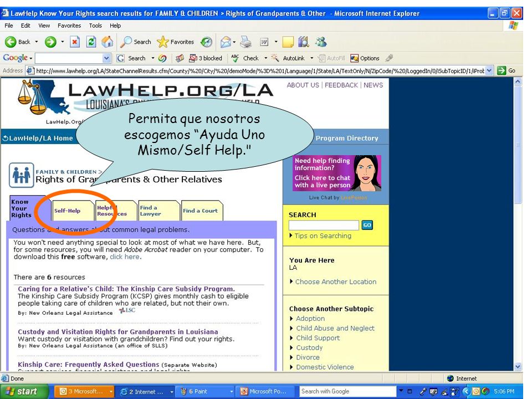Stop page loading with the Stop icon
Viewport: 532px width, 399px height.
(75, 42)
